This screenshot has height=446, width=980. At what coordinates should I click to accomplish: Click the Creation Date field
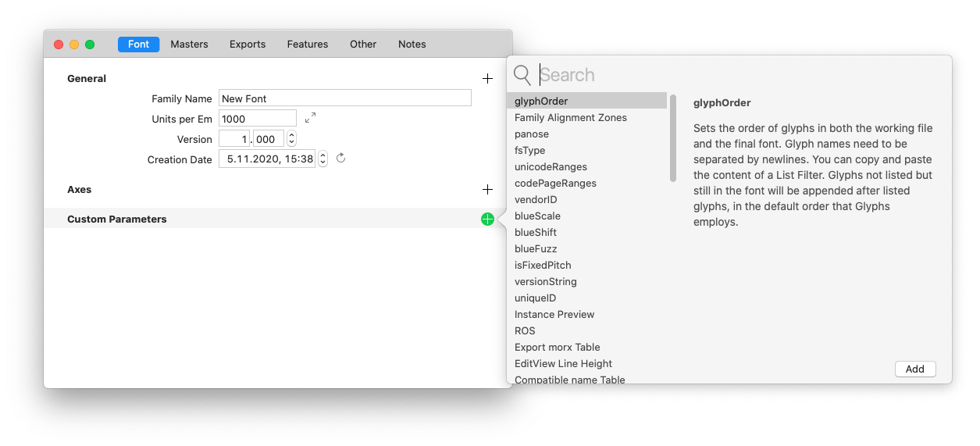click(x=267, y=159)
